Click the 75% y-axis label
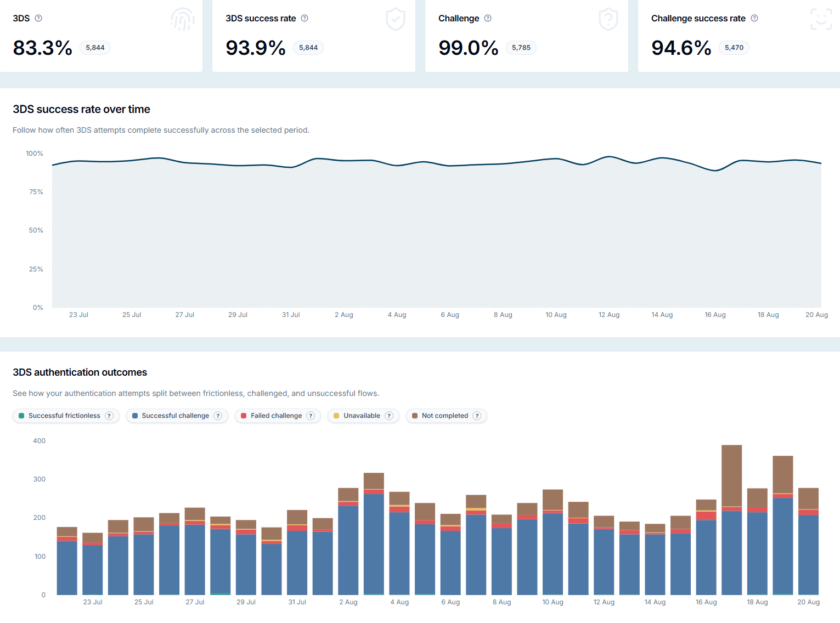 pyautogui.click(x=36, y=192)
